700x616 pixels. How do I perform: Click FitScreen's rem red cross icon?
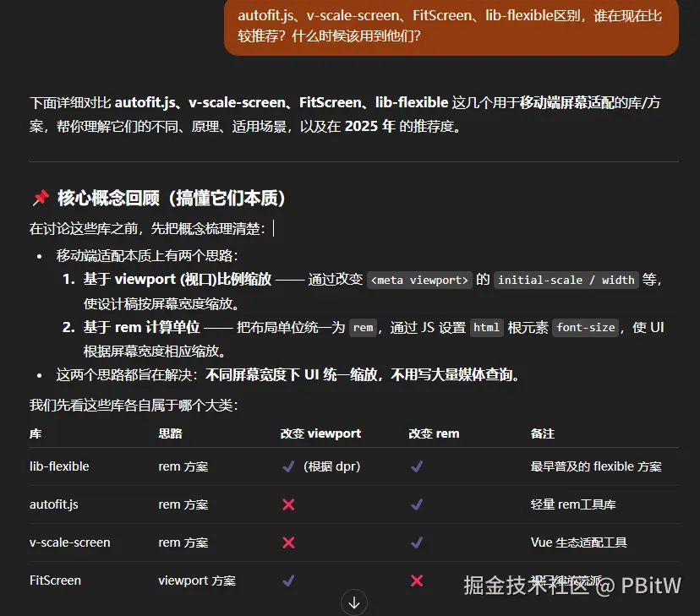pos(417,581)
